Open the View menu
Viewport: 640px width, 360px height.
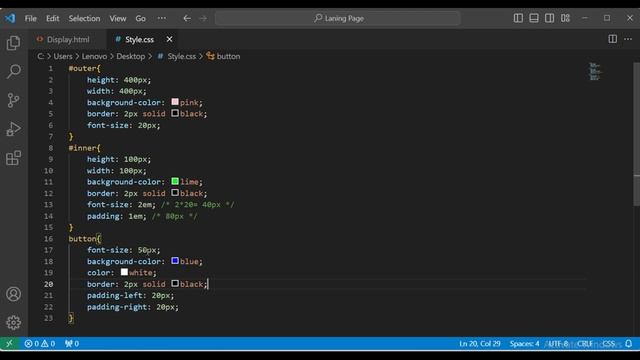pos(118,18)
